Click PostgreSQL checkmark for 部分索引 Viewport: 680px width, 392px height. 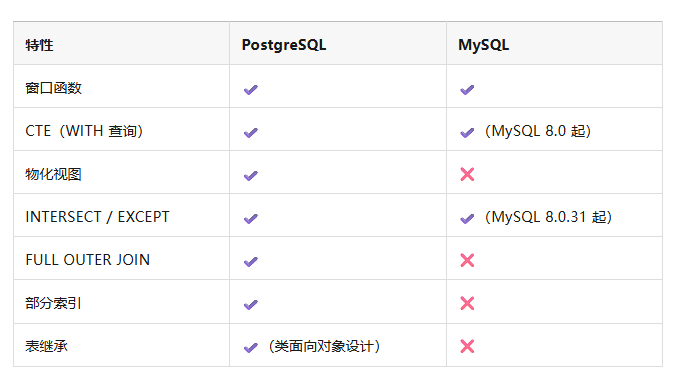251,304
